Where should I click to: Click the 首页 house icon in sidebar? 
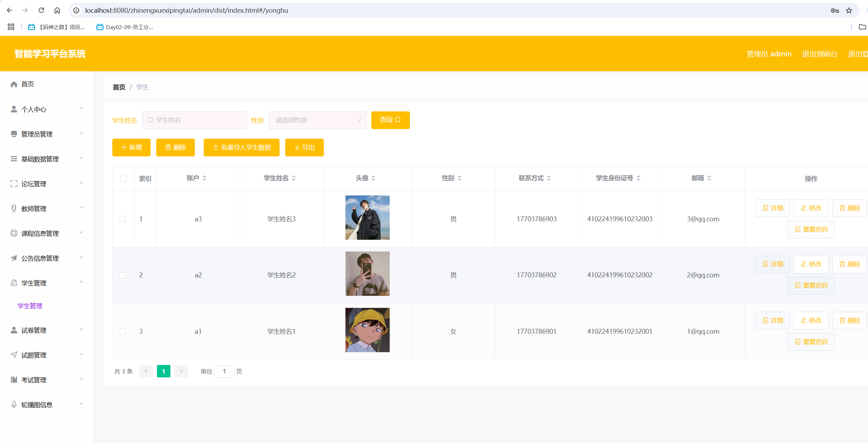14,84
